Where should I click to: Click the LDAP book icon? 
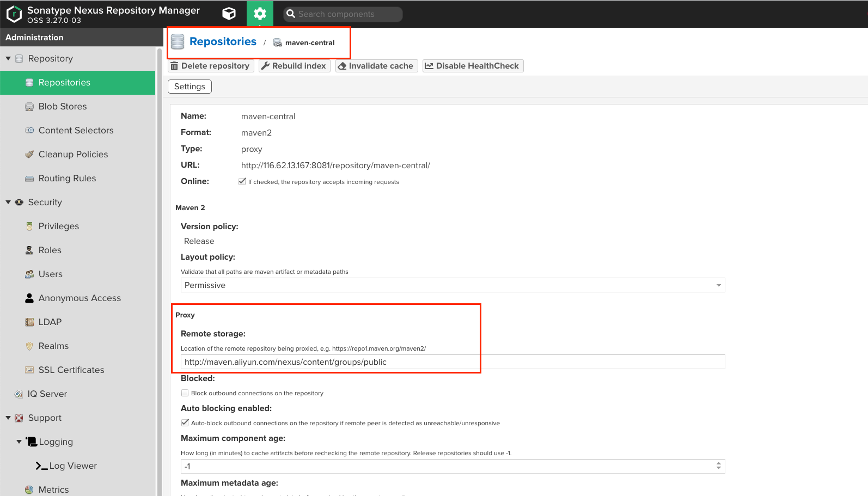tap(29, 322)
